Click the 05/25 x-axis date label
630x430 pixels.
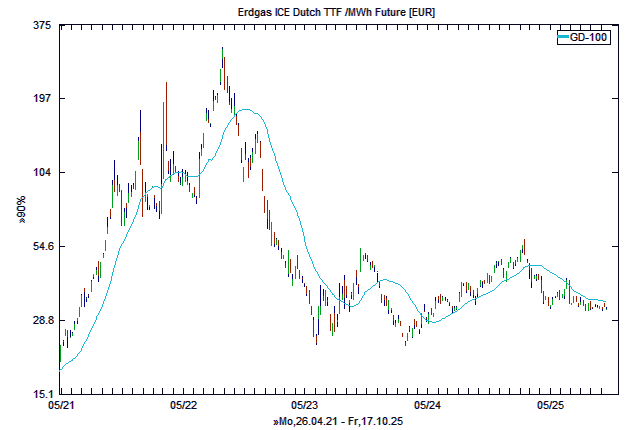point(551,406)
